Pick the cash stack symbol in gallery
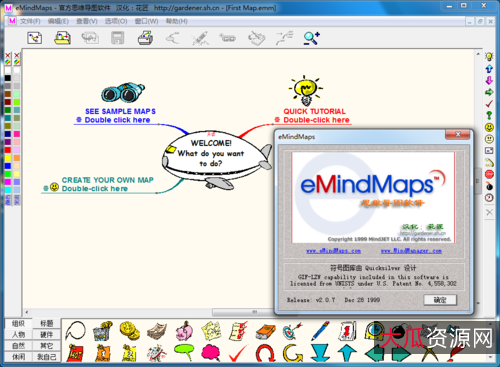This screenshot has height=367, width=500. 157,331
